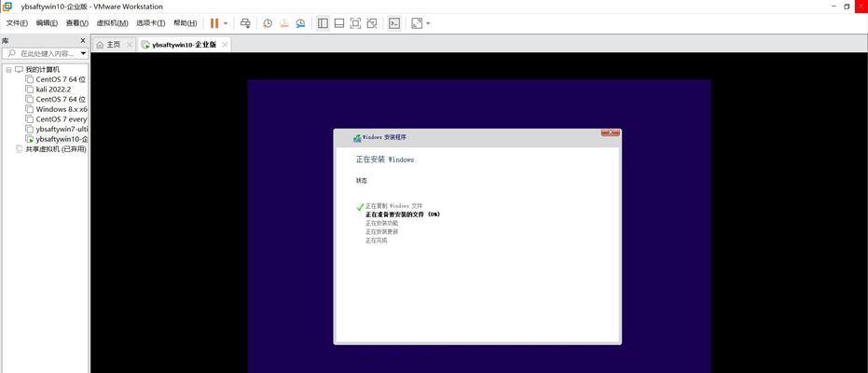Close the 主页 tab
The width and height of the screenshot is (868, 373).
[x=130, y=45]
